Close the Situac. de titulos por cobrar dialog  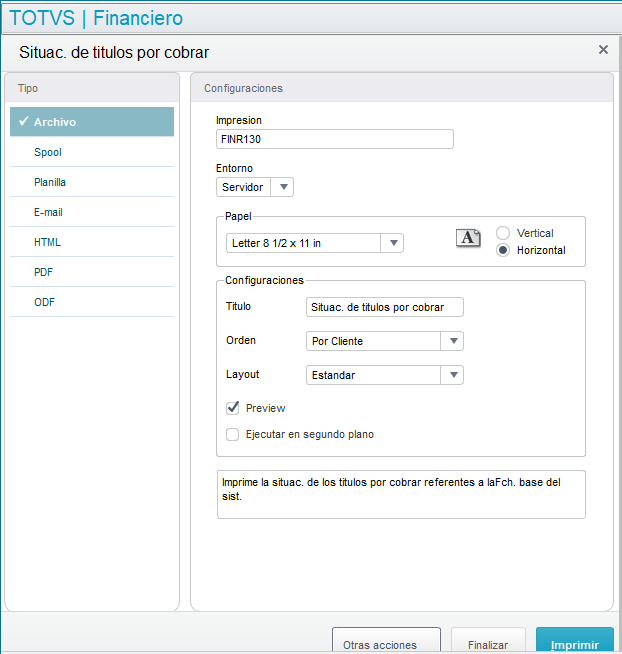pyautogui.click(x=603, y=50)
